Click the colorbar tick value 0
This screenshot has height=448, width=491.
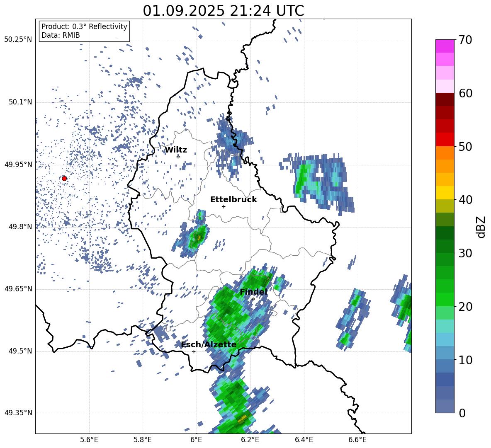coord(462,413)
